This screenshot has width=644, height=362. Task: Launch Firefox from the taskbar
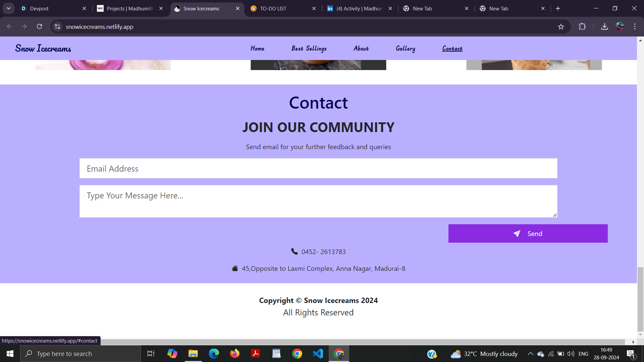[x=235, y=354]
